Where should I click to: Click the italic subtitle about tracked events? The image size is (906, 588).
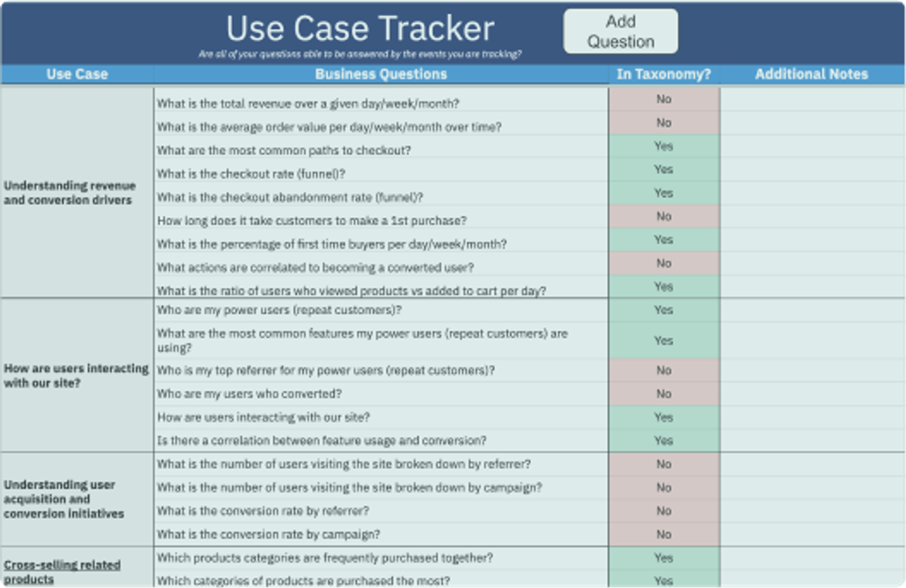(361, 52)
